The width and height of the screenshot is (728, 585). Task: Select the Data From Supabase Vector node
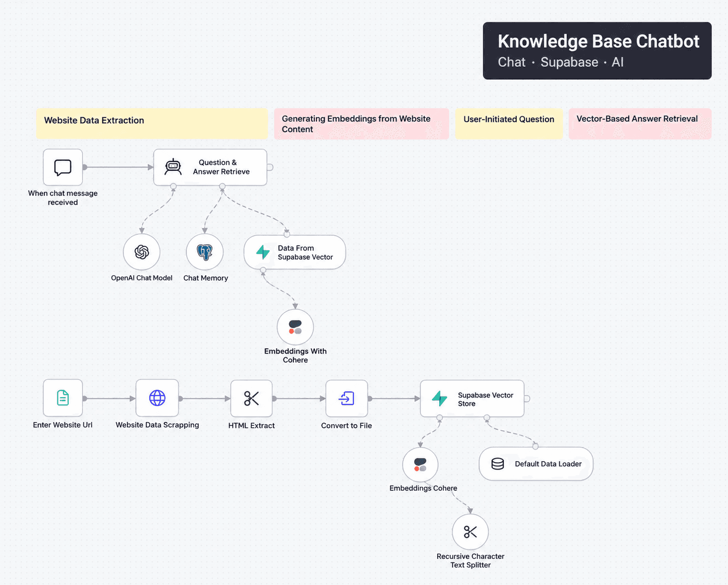click(295, 252)
